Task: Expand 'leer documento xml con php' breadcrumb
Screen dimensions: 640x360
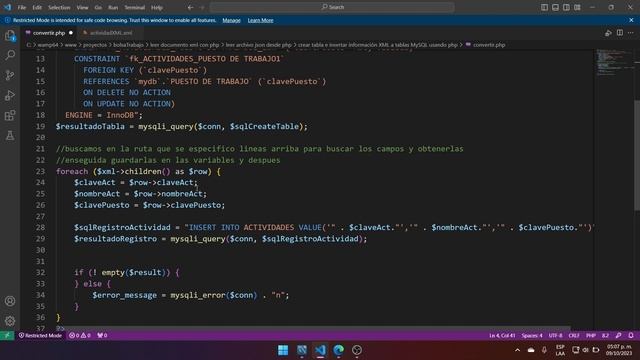Action: (x=184, y=45)
